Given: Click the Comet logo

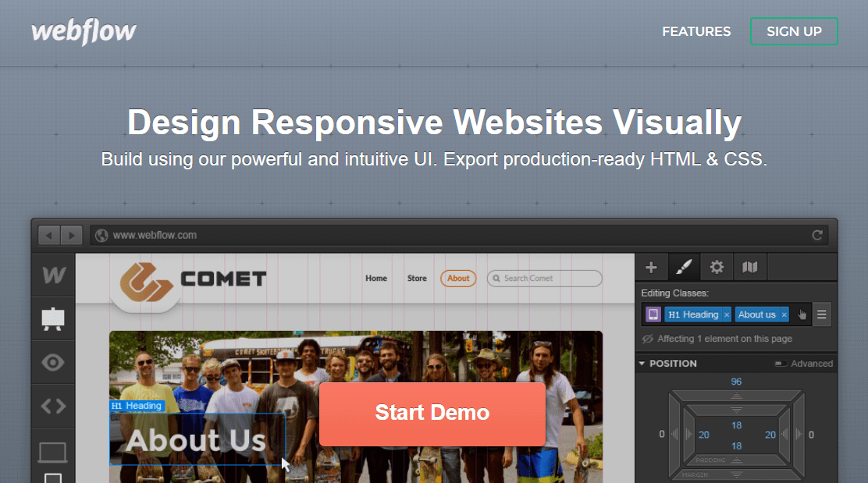Looking at the screenshot, I should [193, 281].
